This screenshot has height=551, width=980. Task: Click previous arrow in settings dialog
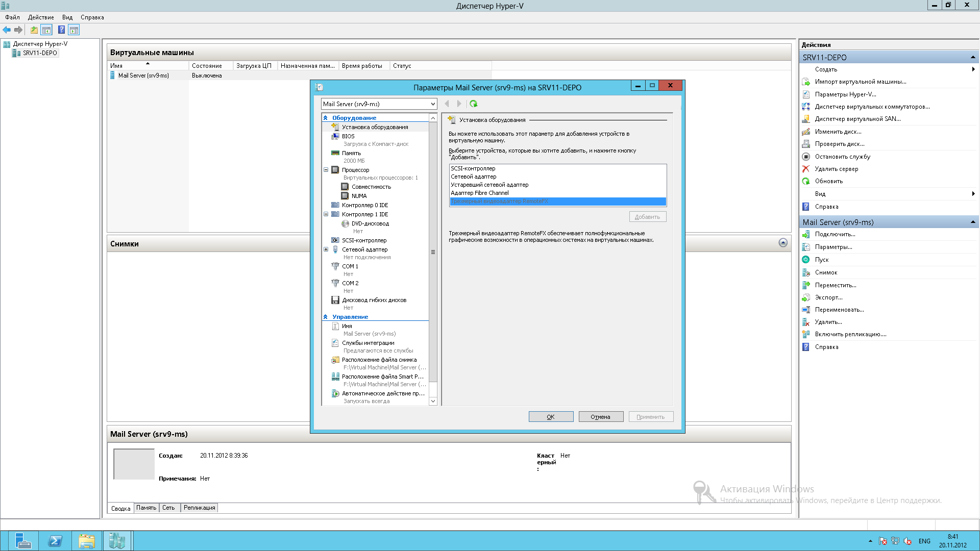click(x=447, y=104)
